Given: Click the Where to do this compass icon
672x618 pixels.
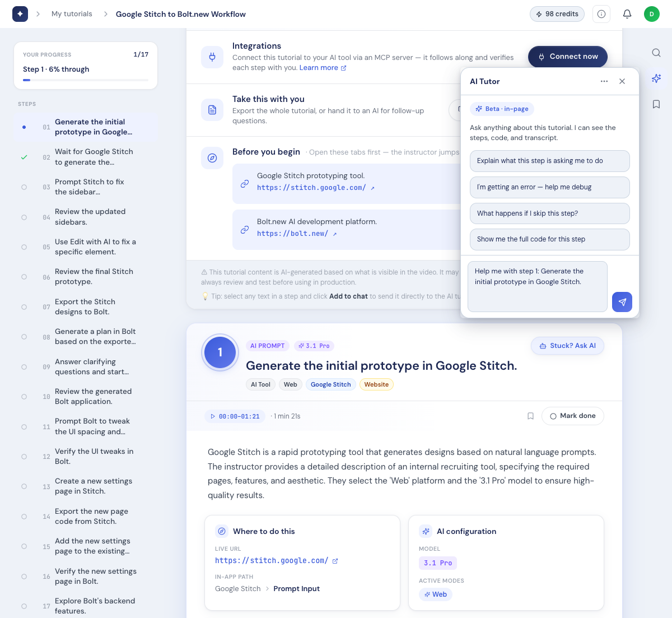Looking at the screenshot, I should click(222, 531).
